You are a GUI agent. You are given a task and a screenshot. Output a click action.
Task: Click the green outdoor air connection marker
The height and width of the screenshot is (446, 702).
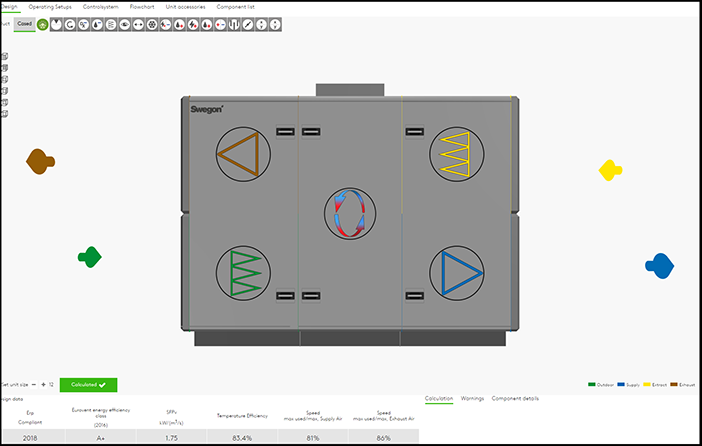tap(90, 257)
